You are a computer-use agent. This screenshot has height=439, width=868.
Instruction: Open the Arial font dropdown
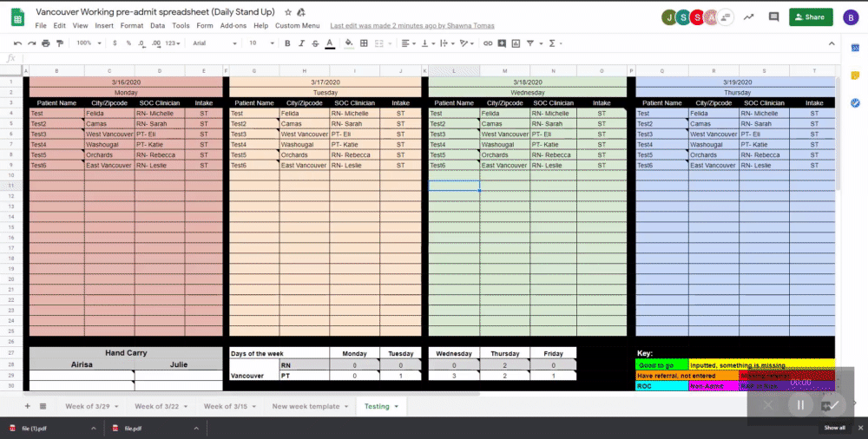pos(214,43)
